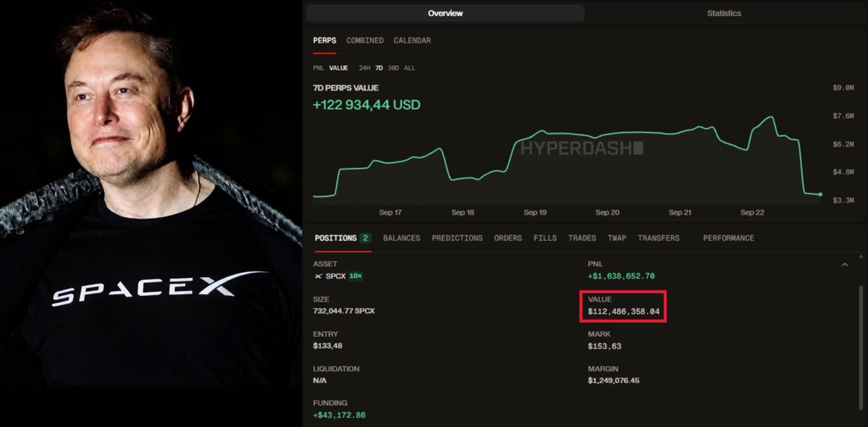The width and height of the screenshot is (868, 427).
Task: Open the Statistics tab
Action: 723,13
